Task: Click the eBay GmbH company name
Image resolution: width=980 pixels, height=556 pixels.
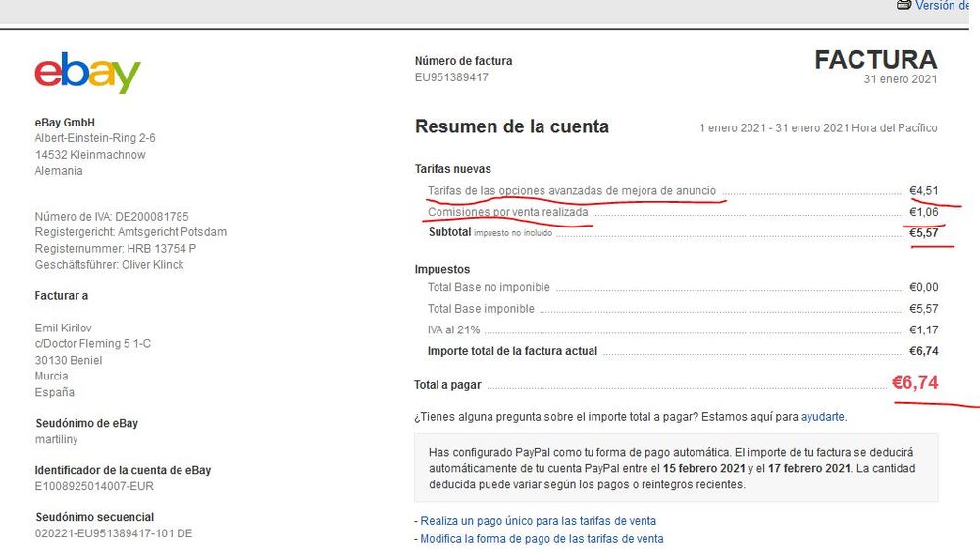Action: click(x=65, y=124)
